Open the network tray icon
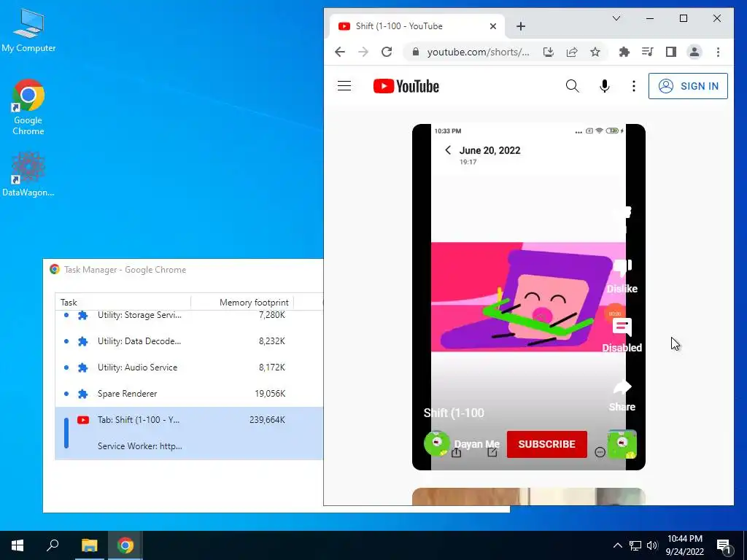 tap(635, 545)
